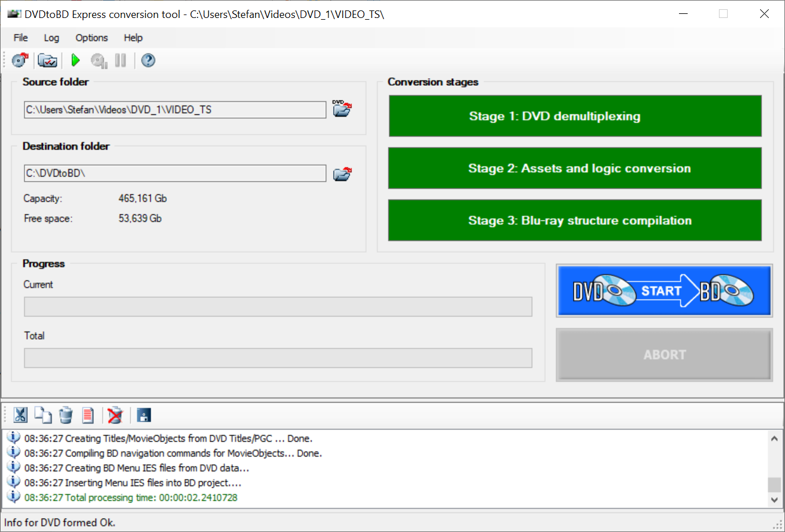785x532 pixels.
Task: Click the Total progress bar
Action: tap(278, 358)
